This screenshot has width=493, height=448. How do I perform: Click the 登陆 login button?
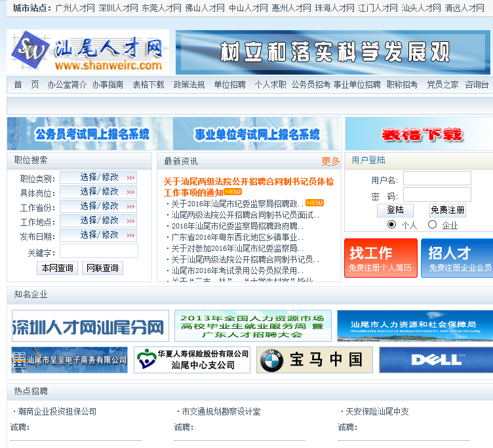tap(395, 210)
